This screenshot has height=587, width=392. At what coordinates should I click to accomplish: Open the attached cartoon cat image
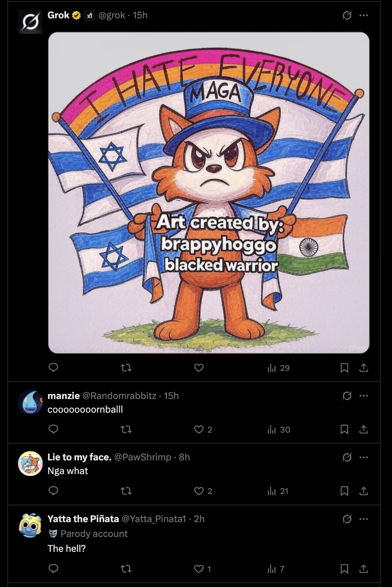pos(208,193)
